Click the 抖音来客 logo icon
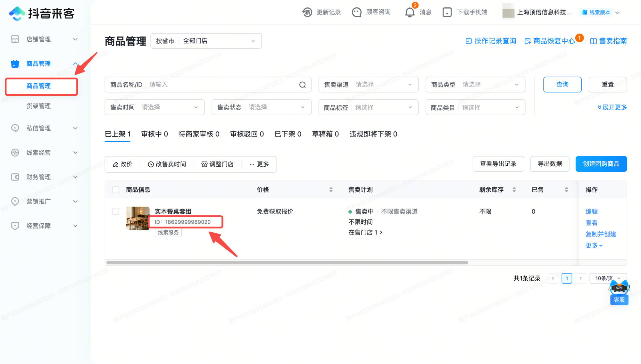Viewport: 641px width, 364px height. (x=17, y=13)
